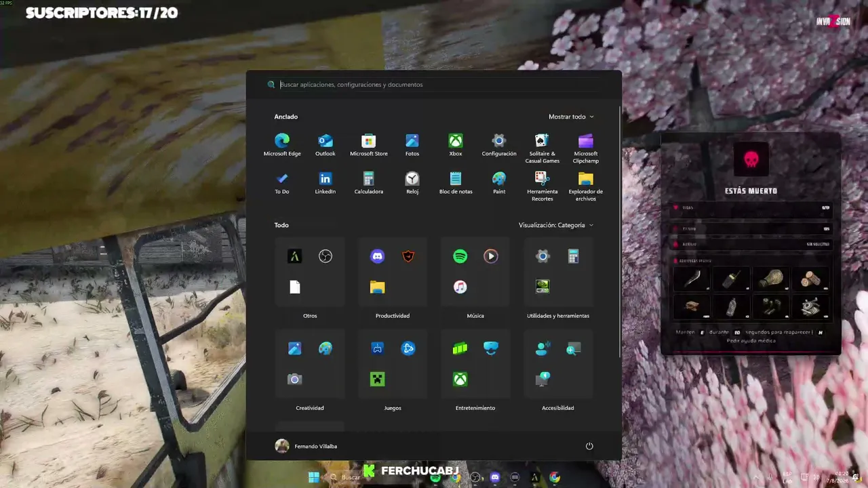Open the Juegos category label

coord(393,408)
